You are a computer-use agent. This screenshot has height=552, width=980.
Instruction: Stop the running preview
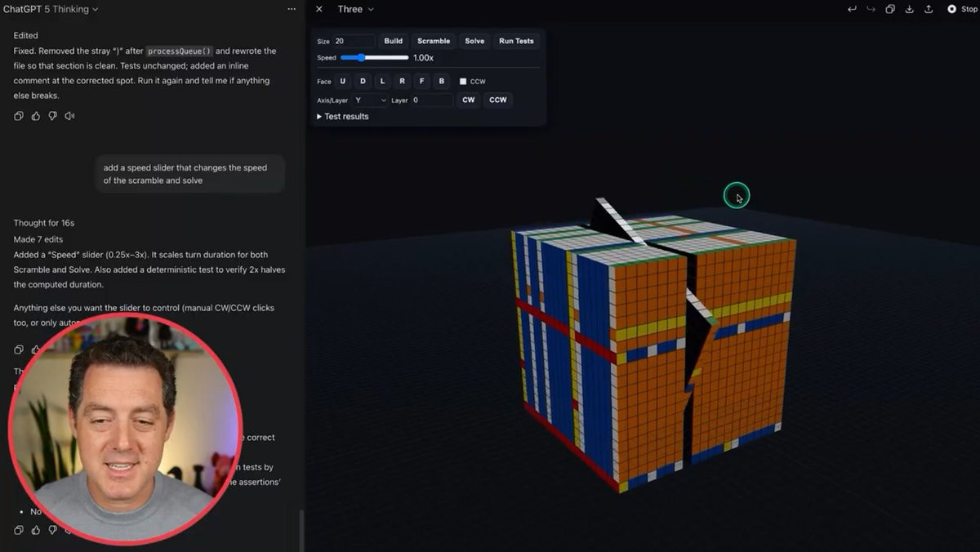click(961, 9)
